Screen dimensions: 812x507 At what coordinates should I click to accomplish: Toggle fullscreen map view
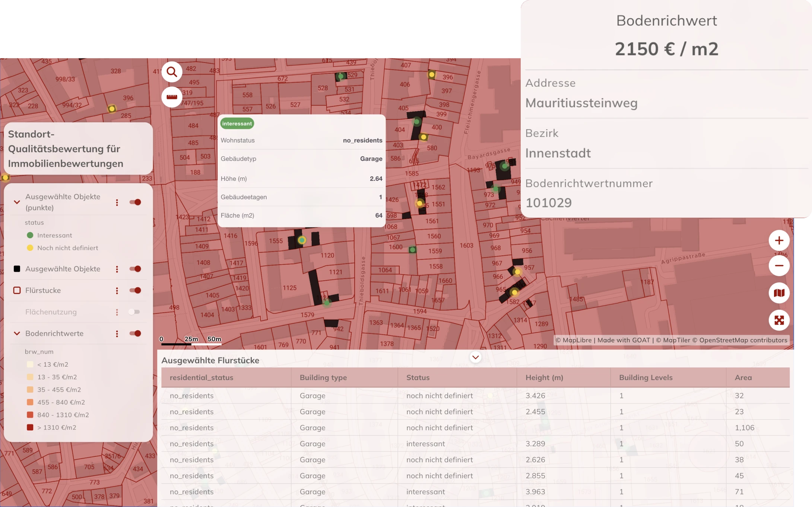click(x=779, y=320)
